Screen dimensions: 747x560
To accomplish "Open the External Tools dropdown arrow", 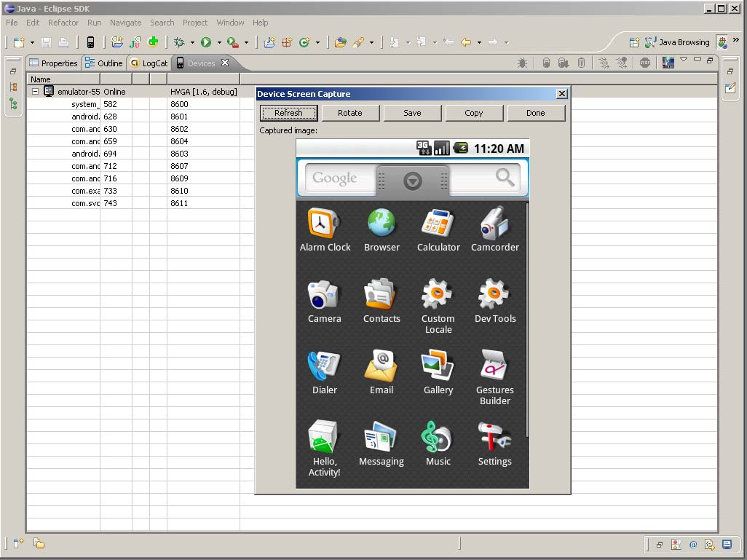I will click(x=246, y=42).
